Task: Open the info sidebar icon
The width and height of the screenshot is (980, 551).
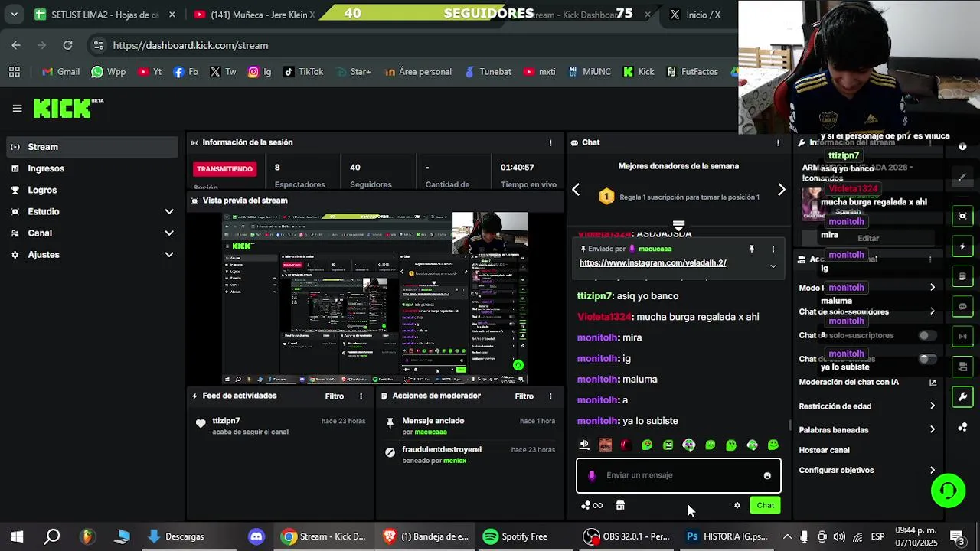Action: coord(963,146)
